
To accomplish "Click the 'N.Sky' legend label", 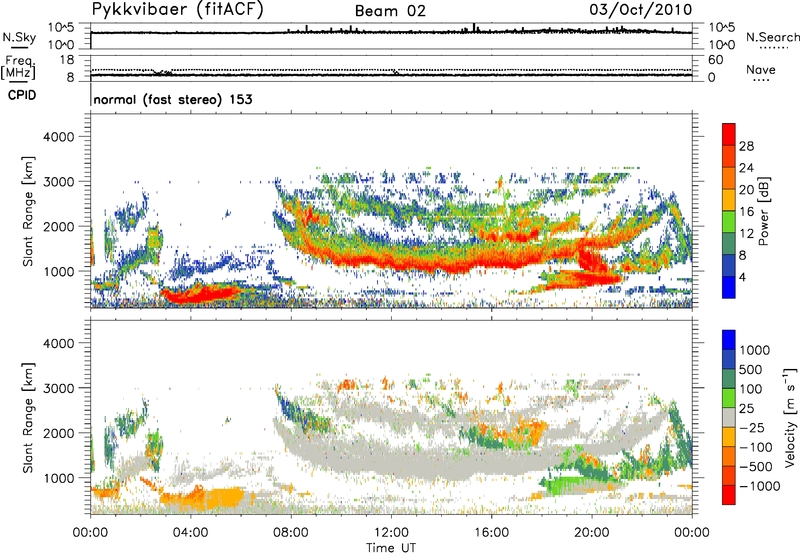I will click(19, 37).
